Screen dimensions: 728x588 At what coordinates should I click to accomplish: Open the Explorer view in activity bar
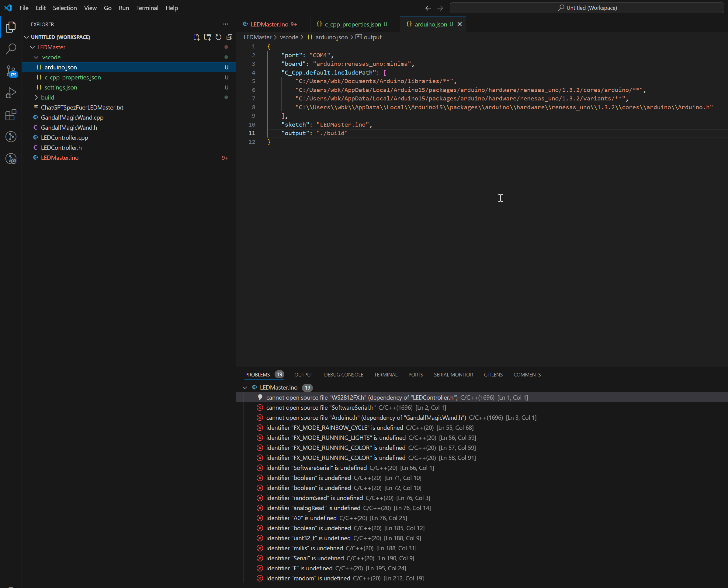pyautogui.click(x=11, y=27)
